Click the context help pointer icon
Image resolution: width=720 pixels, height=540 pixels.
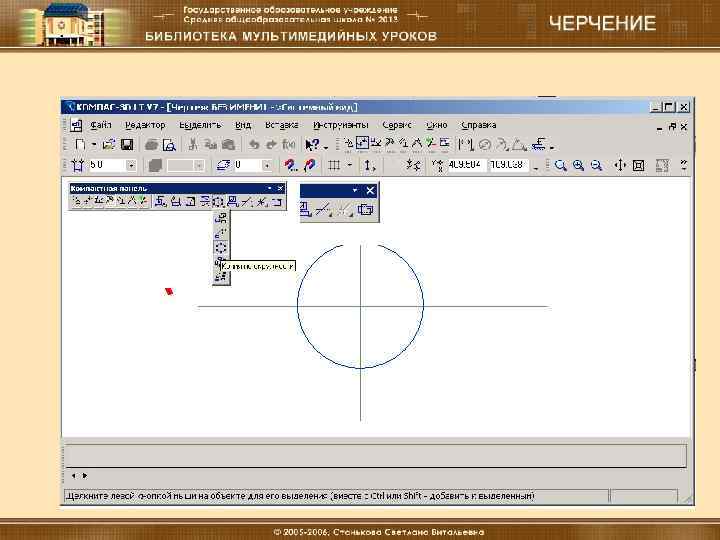(312, 145)
